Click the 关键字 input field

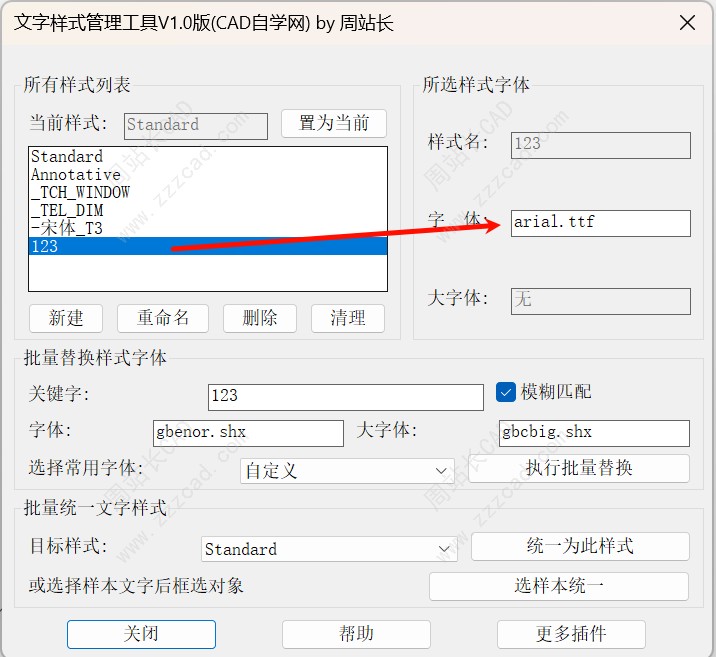pyautogui.click(x=345, y=396)
